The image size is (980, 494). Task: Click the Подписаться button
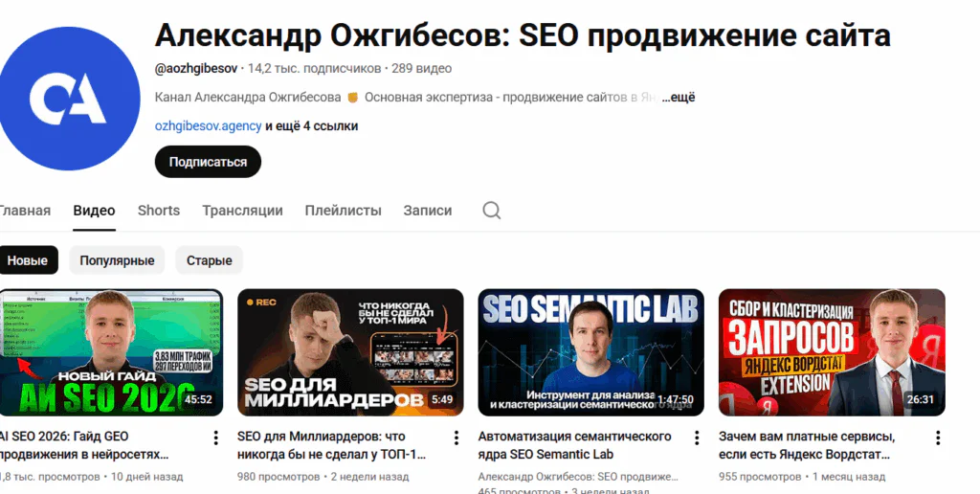tap(208, 162)
